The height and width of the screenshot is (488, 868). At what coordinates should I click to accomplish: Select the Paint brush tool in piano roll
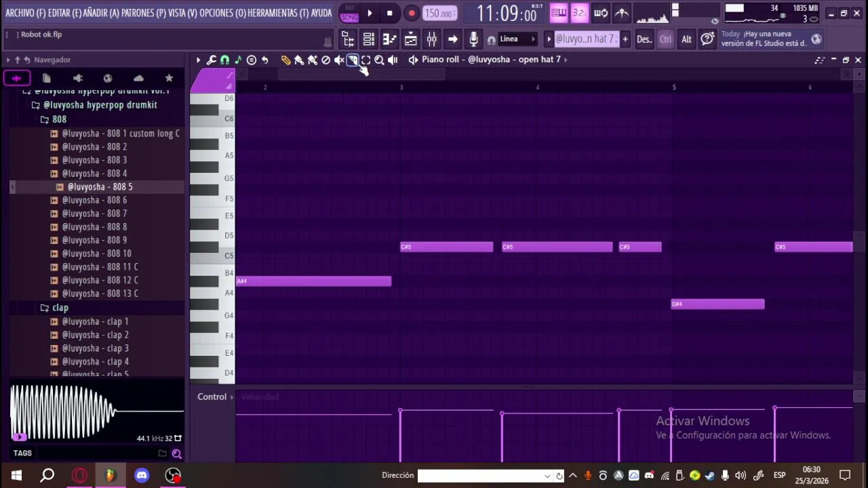coord(299,60)
